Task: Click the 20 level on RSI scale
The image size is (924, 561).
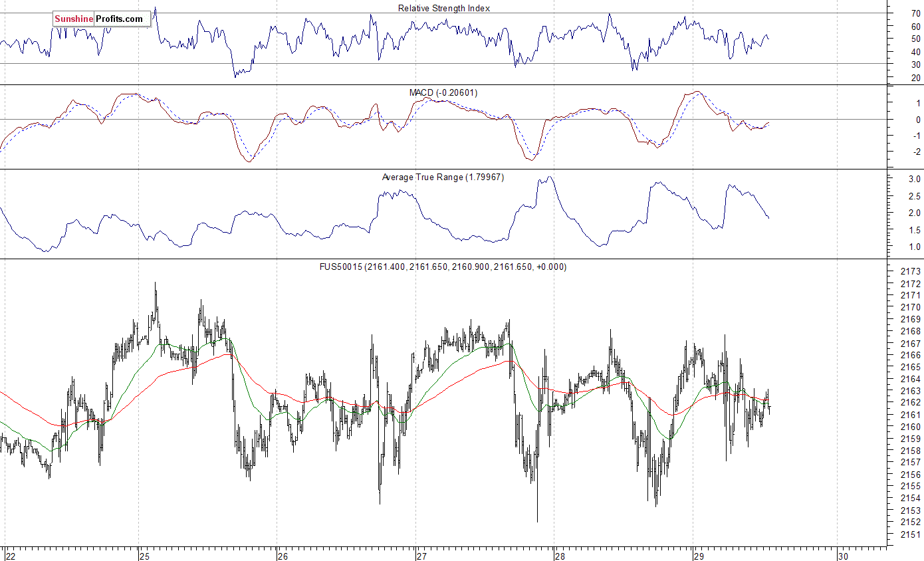Action: click(x=915, y=78)
